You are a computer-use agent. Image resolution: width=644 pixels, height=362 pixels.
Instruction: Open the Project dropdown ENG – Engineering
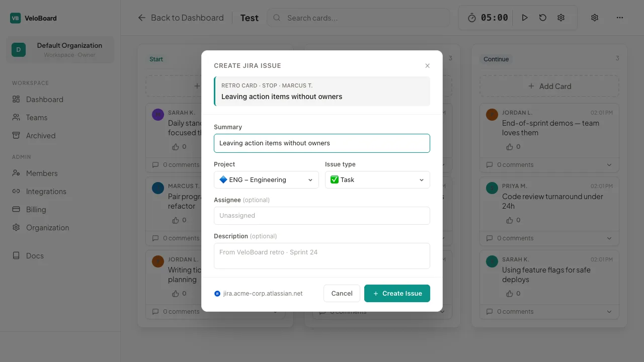pyautogui.click(x=266, y=180)
